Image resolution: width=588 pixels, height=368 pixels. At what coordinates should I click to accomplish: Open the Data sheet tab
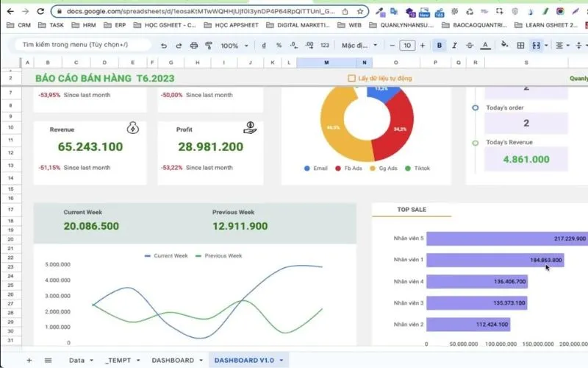pos(76,360)
